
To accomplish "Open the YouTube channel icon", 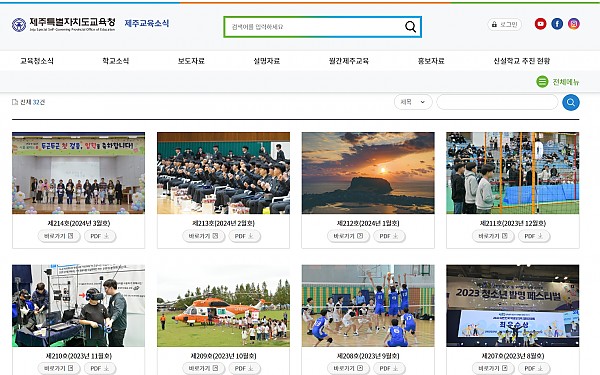I will [540, 24].
